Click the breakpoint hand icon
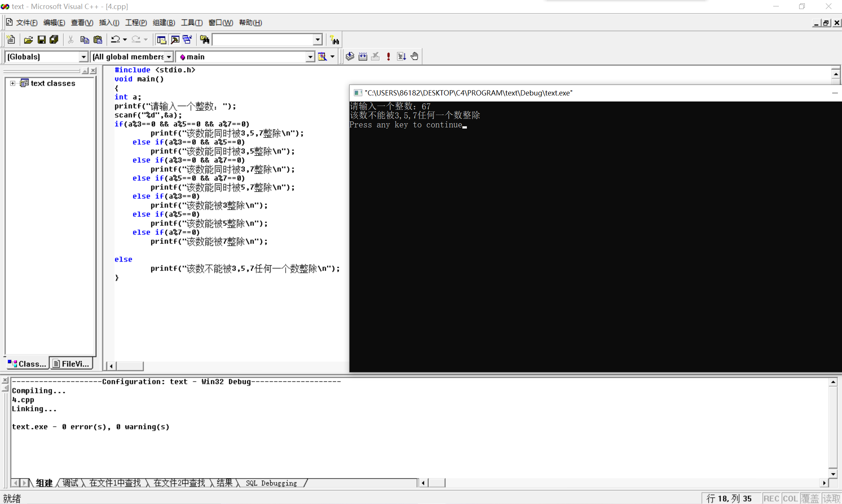The width and height of the screenshot is (842, 504). [414, 56]
